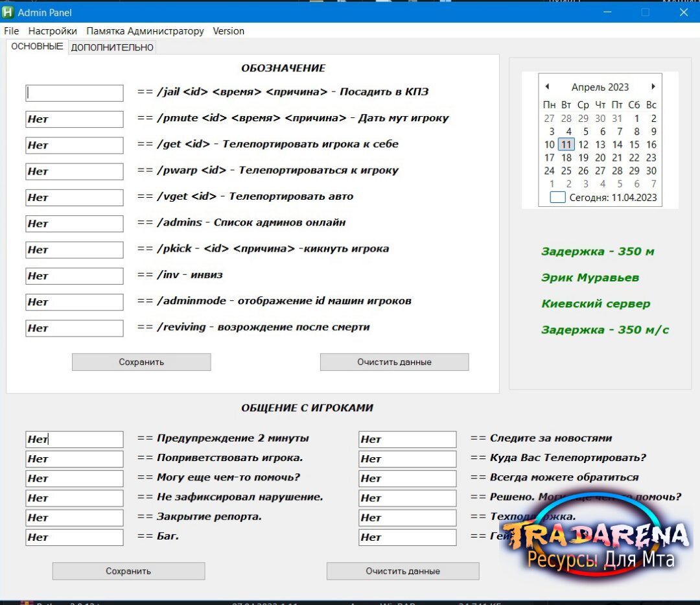Open the File menu
Image resolution: width=700 pixels, height=605 pixels.
pyautogui.click(x=12, y=31)
